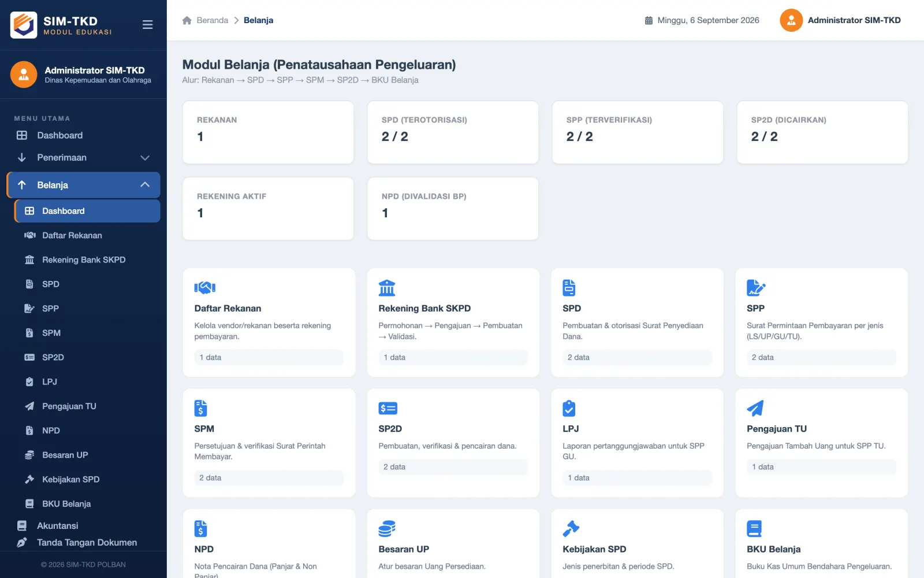Click the Rekening Bank SKPD card bank icon
Viewport: 924px width, 578px height.
coord(387,288)
